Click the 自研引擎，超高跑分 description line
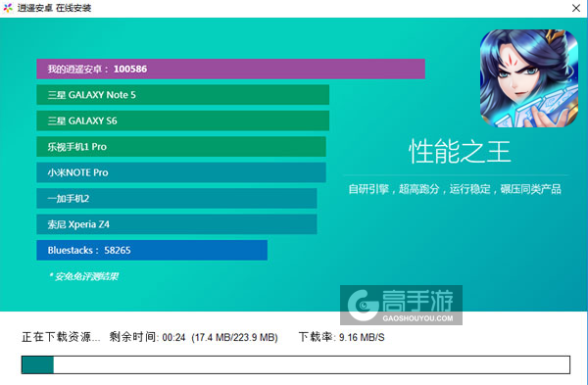This screenshot has height=385, width=588. pyautogui.click(x=455, y=189)
